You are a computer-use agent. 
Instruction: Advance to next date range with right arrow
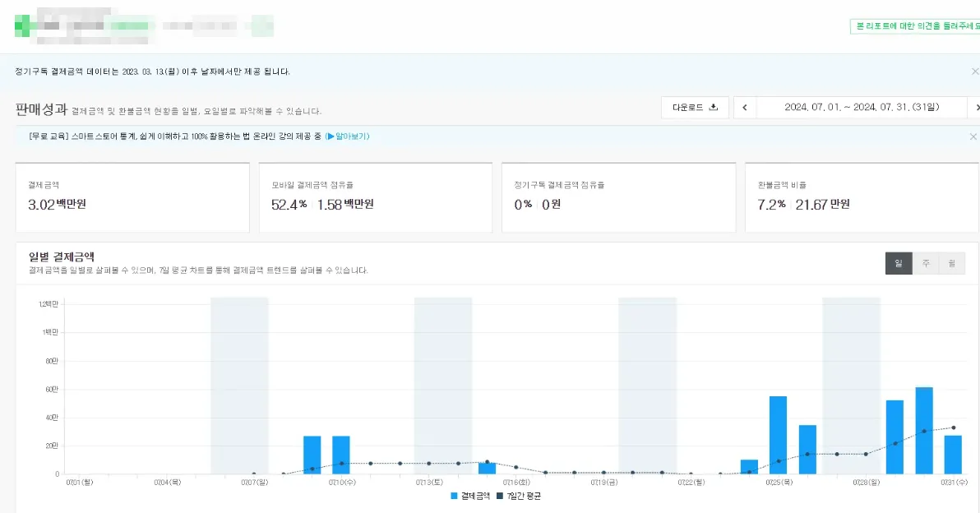point(975,108)
